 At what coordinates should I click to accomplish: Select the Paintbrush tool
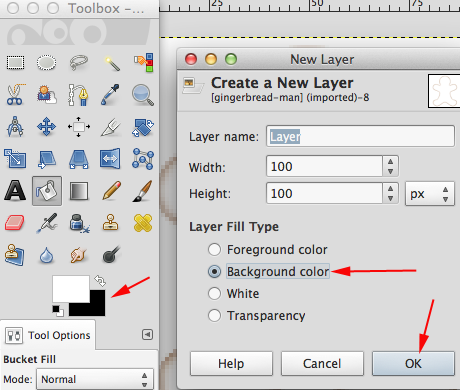pyautogui.click(x=143, y=191)
